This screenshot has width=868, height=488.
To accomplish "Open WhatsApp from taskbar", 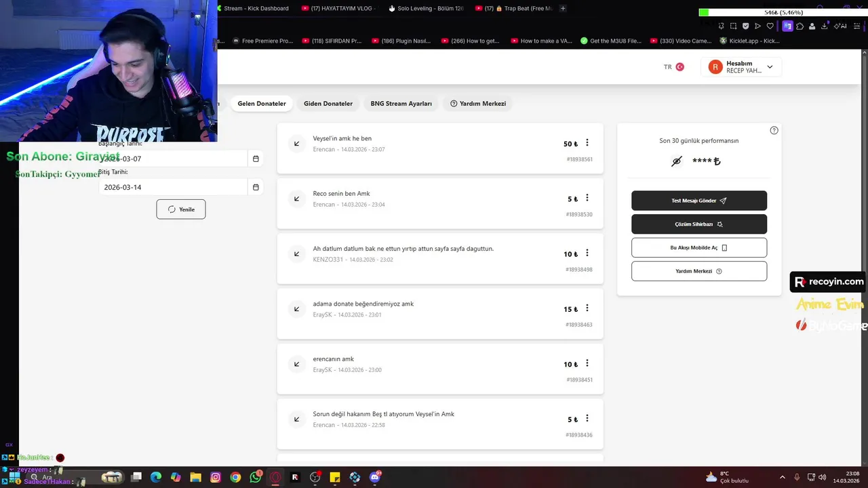I will point(255,477).
